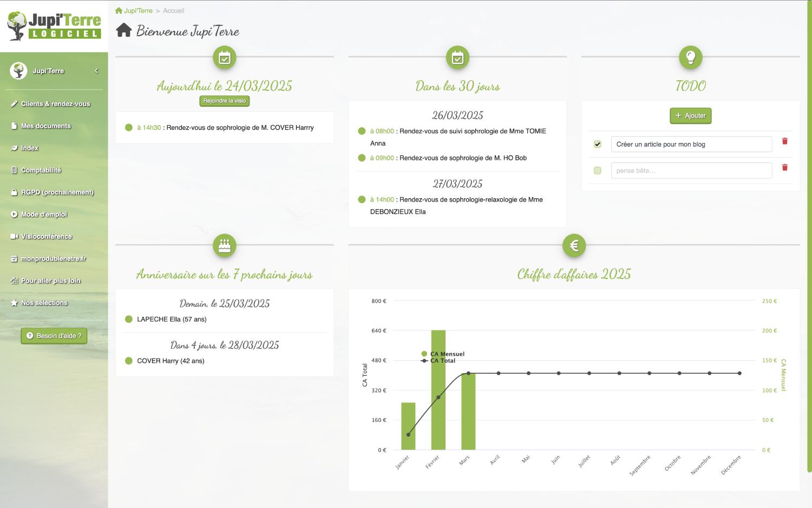This screenshot has height=508, width=812.
Task: Click the Jupi'Terre Logiciel logo
Action: click(x=54, y=26)
